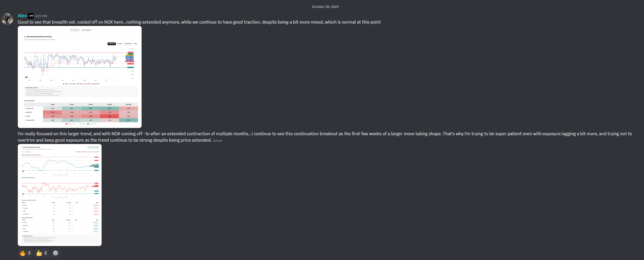Add a new reaction with the smiley icon
Screen dimensions: 644x260
[x=55, y=253]
